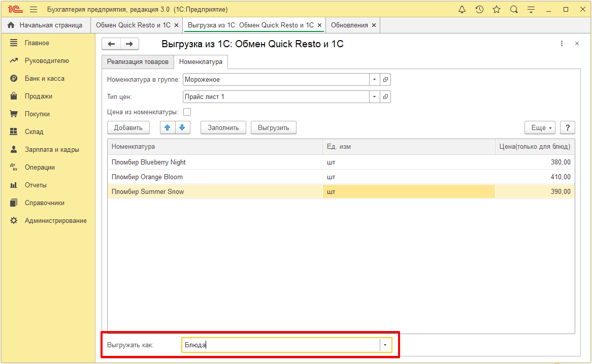Click Цена(только для блюд) column header
The width and height of the screenshot is (592, 364).
535,147
